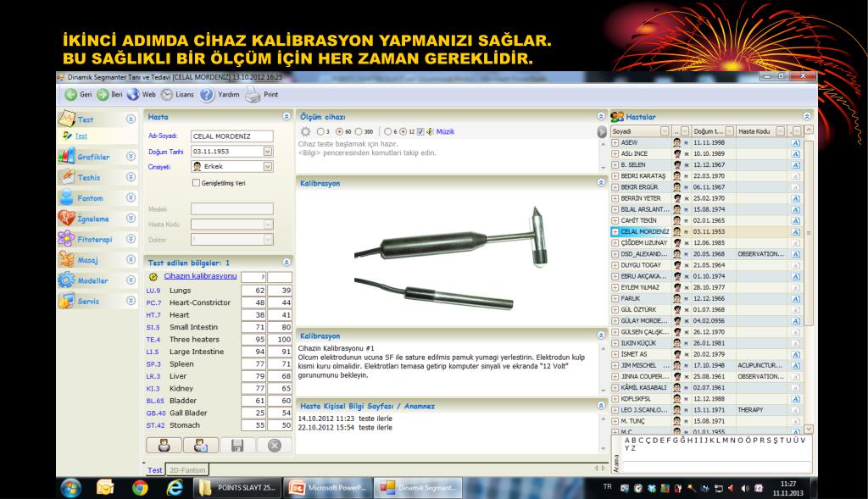Viewport: 868px width, 499px height.
Task: Select the 300 radio button
Action: pos(359,131)
